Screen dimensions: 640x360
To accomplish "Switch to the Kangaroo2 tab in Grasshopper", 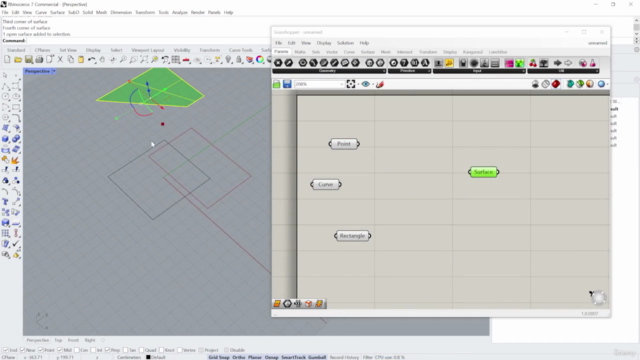I will pos(473,52).
